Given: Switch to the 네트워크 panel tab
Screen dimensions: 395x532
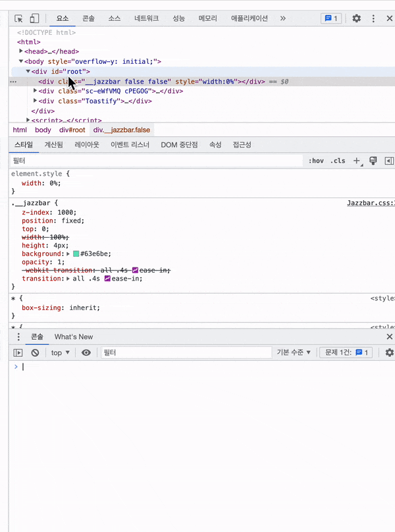Looking at the screenshot, I should click(146, 18).
